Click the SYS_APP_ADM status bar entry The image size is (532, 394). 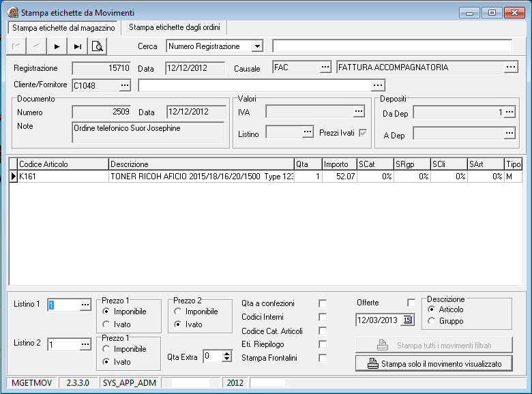click(130, 383)
